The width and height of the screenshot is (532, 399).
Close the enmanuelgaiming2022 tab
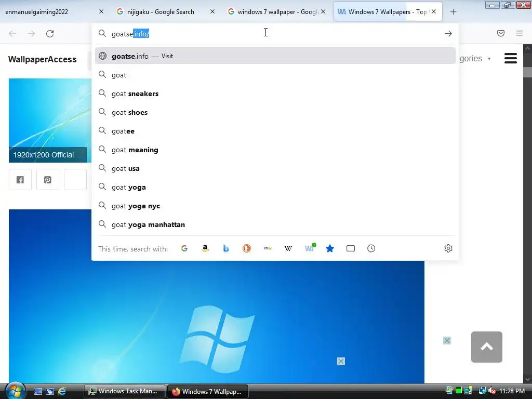pyautogui.click(x=101, y=11)
